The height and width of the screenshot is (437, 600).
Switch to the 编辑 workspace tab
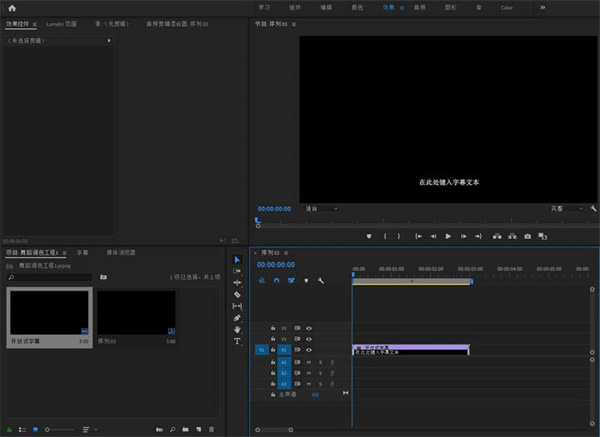326,7
